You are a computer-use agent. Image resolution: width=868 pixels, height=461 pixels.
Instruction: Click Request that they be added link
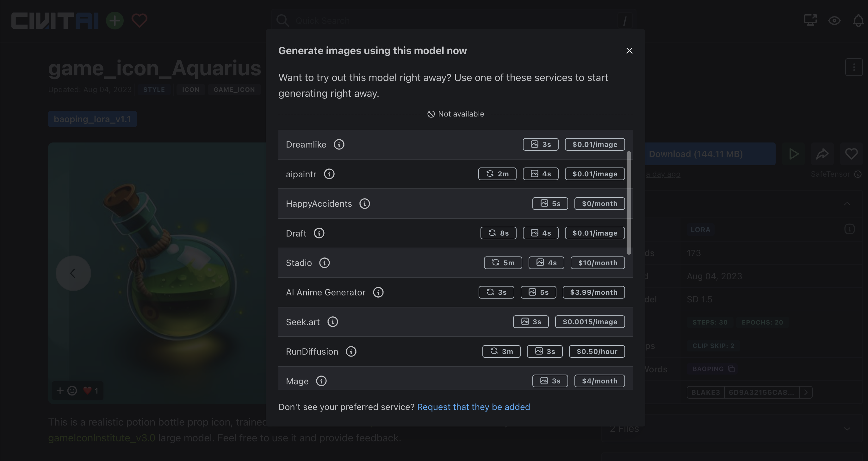click(x=474, y=407)
